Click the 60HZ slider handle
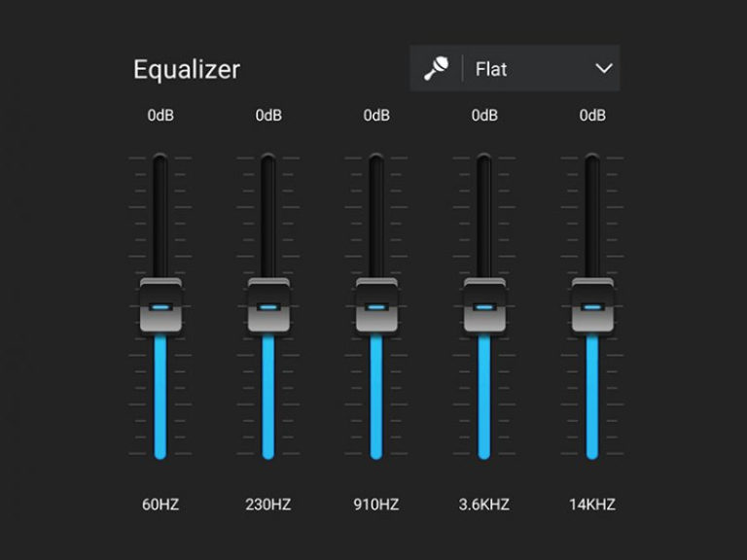The width and height of the screenshot is (747, 560). (160, 305)
